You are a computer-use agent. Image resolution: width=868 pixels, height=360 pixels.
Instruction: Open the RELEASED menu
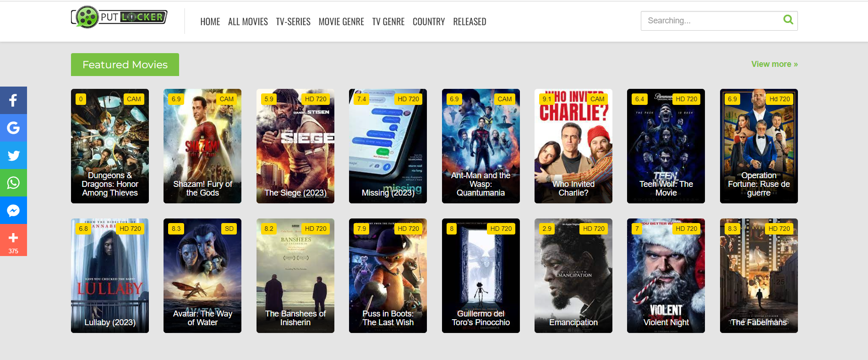469,22
